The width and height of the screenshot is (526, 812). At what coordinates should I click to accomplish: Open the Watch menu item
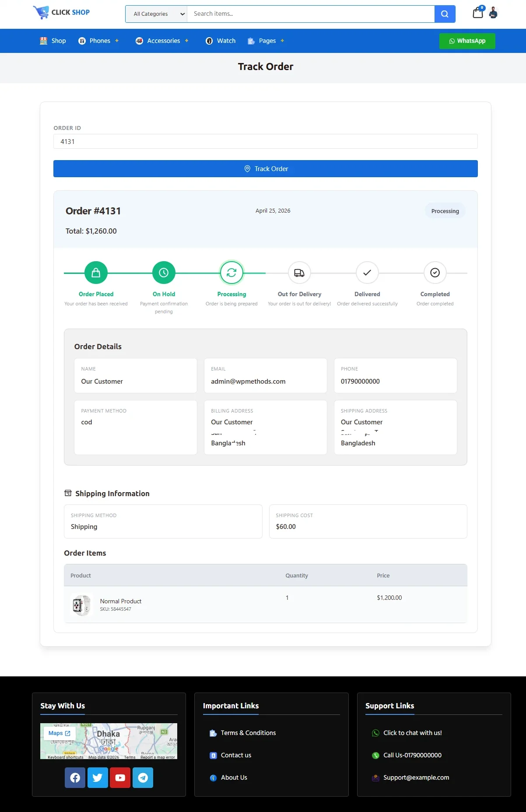point(221,41)
